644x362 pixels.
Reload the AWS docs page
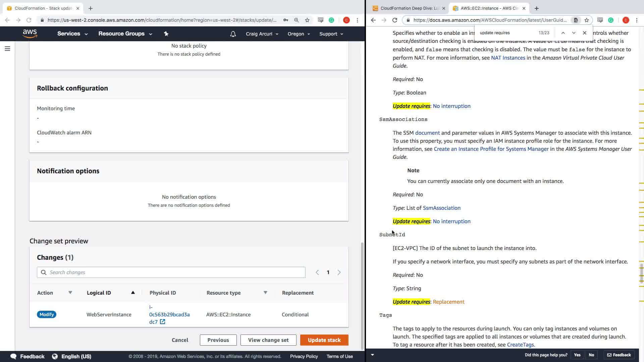[x=395, y=20]
